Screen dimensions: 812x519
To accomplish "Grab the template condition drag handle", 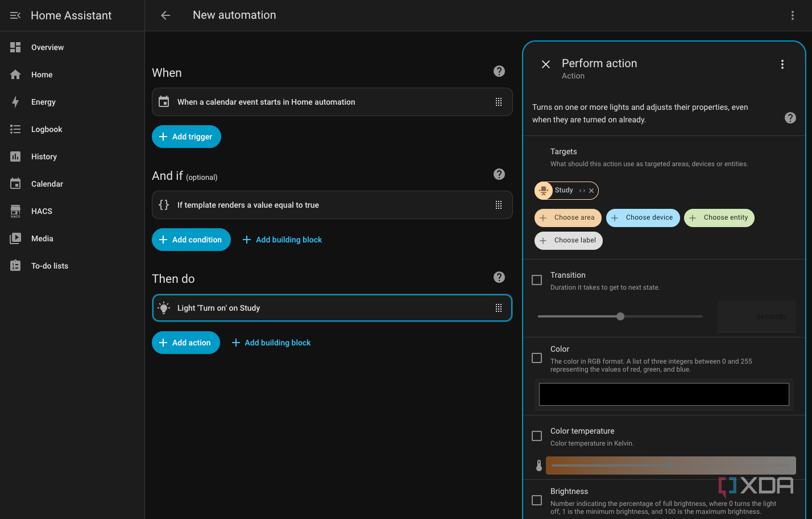I will (499, 205).
